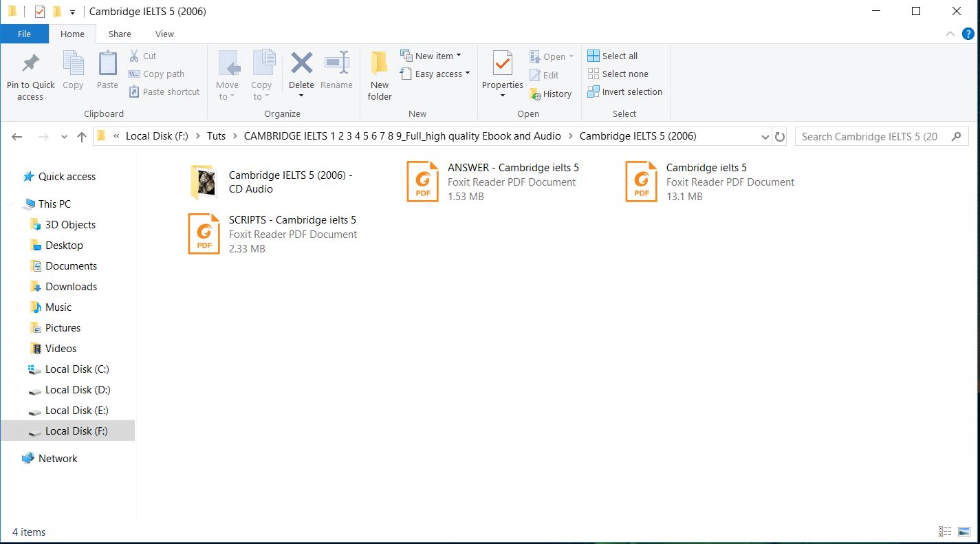Open Explorer Help question mark icon

[968, 34]
